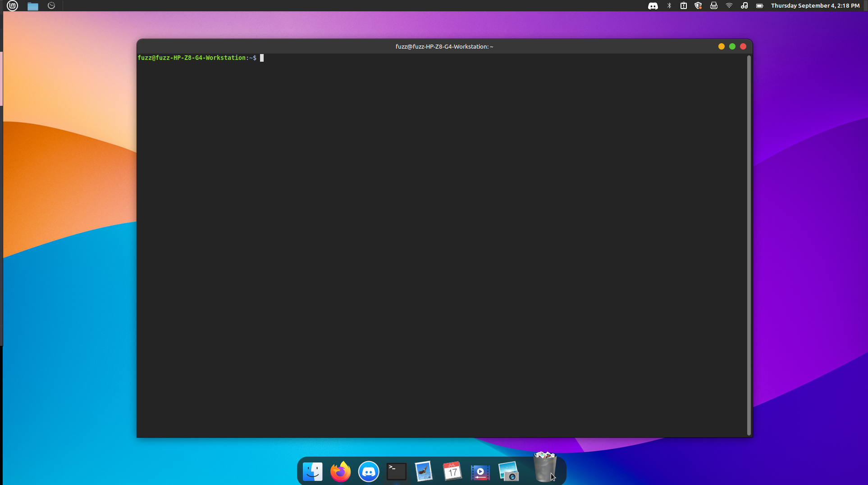Image resolution: width=868 pixels, height=485 pixels.
Task: Open the Linux Mint start menu
Action: (x=12, y=6)
